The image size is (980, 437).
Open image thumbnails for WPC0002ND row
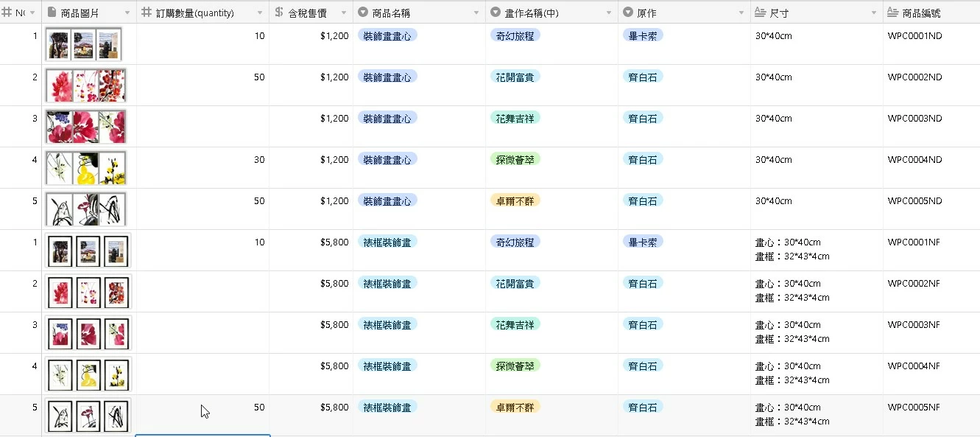click(85, 85)
